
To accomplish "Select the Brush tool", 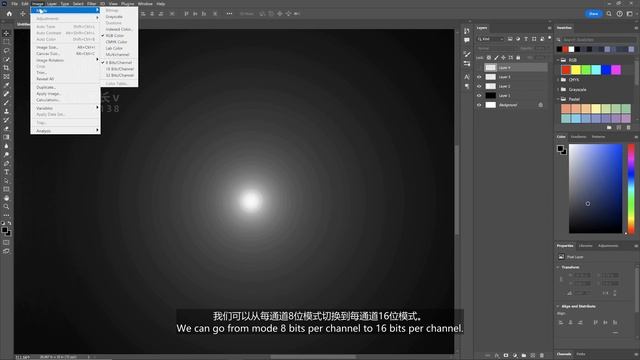I will coord(6,102).
